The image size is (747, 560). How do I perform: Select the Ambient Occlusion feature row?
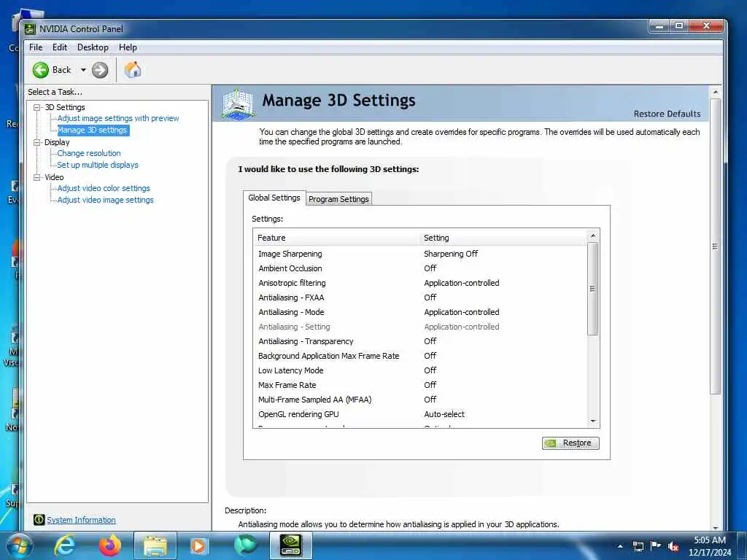pos(421,268)
